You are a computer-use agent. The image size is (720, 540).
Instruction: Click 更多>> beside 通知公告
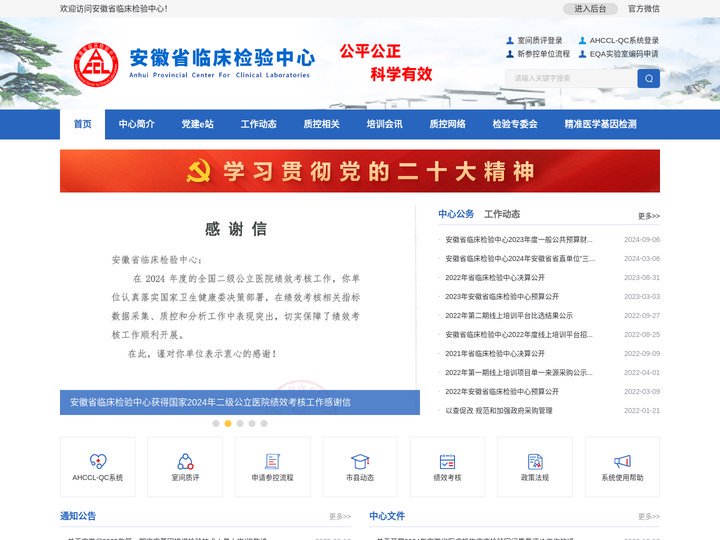coord(340,517)
